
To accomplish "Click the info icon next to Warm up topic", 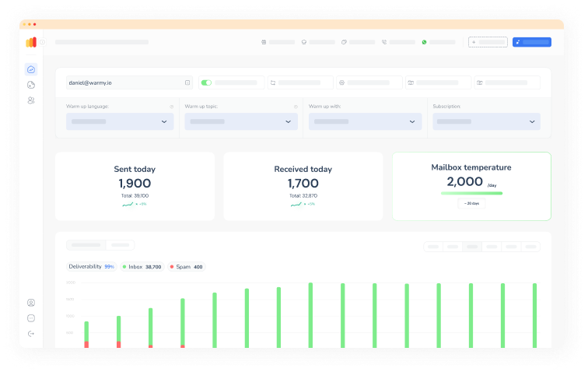I will (x=296, y=107).
